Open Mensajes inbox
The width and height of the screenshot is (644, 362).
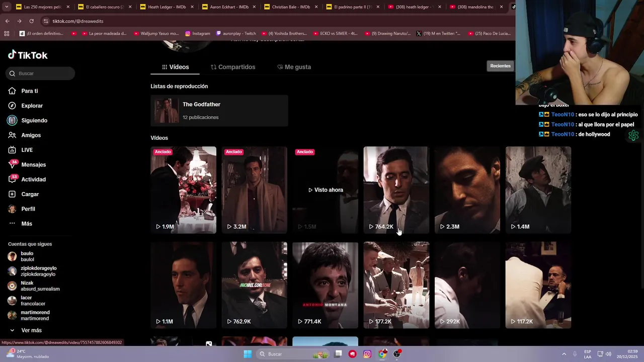(33, 164)
